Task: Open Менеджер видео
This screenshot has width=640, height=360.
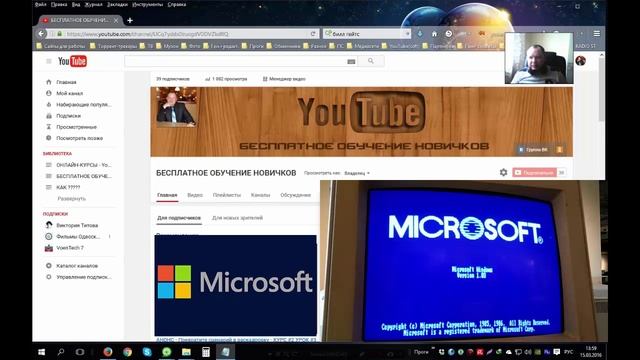Action: coord(284,79)
